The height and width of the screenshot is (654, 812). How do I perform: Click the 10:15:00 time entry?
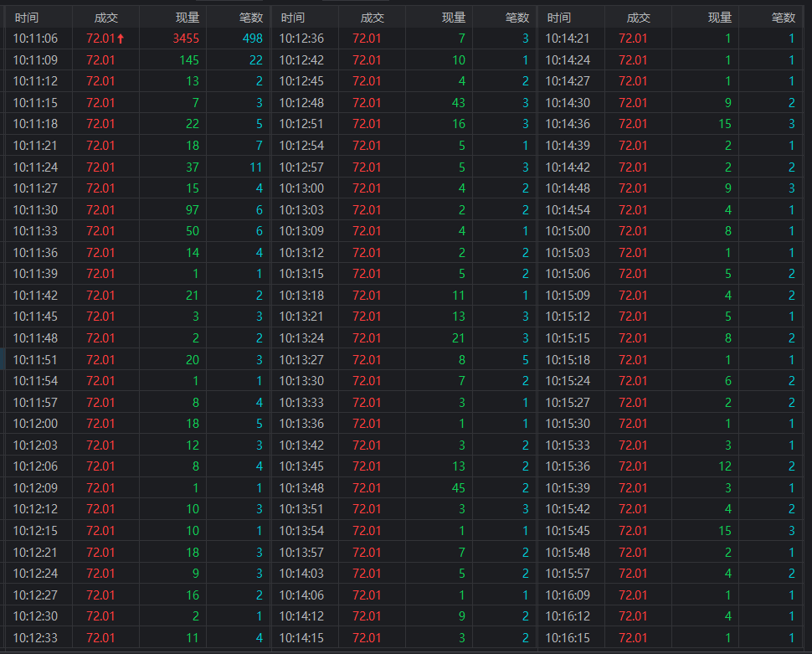point(568,231)
